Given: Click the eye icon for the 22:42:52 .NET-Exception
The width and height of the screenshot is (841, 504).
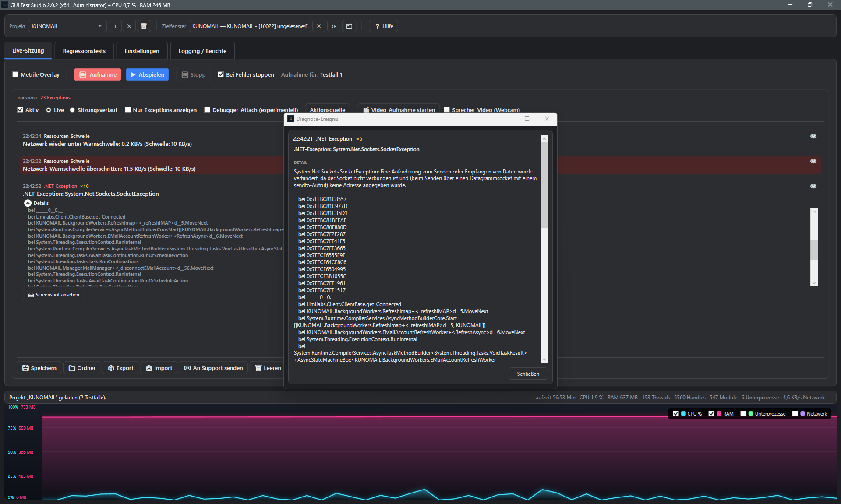Looking at the screenshot, I should point(813,186).
